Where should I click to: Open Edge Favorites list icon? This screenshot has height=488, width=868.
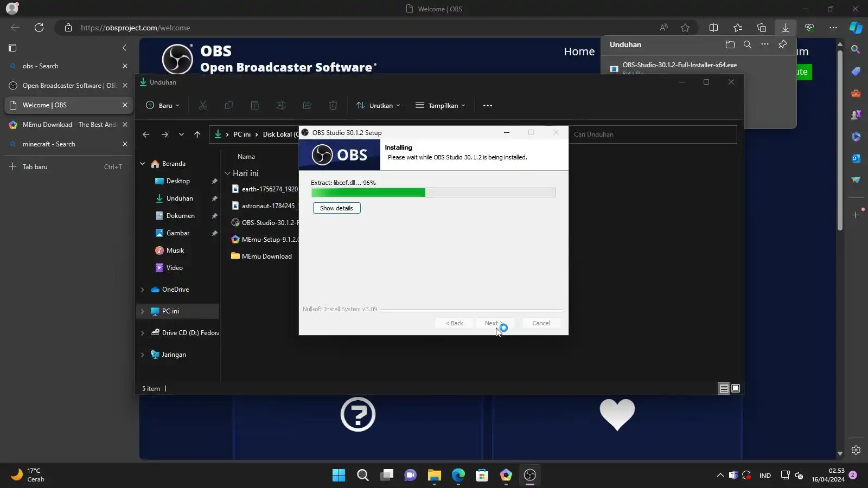[738, 28]
